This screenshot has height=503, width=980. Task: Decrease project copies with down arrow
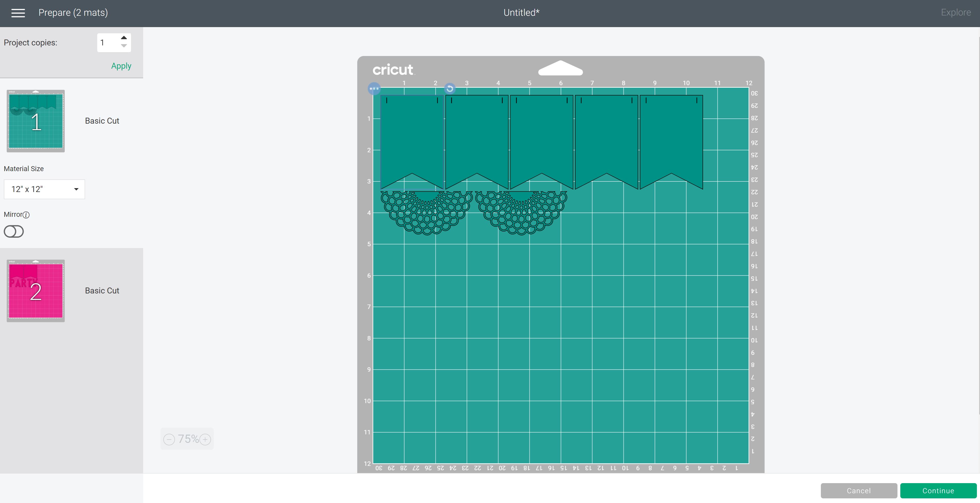point(124,46)
